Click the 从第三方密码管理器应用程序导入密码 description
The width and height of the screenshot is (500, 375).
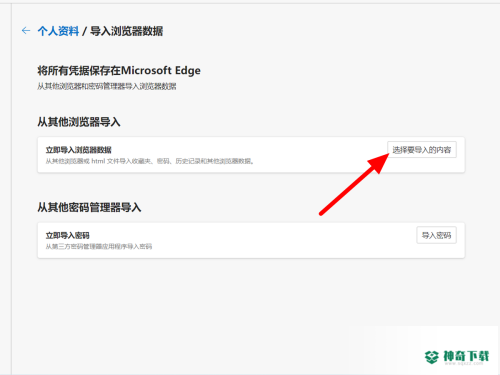[x=99, y=247]
